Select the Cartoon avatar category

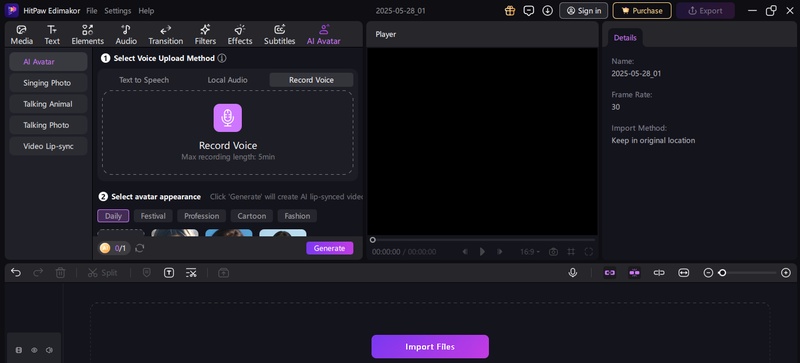point(252,216)
